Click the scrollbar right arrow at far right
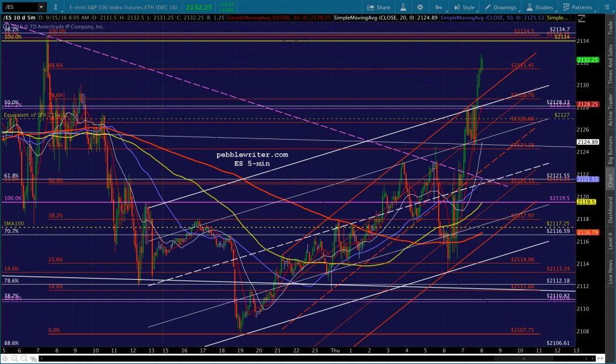This screenshot has height=364, width=616. coord(593,359)
